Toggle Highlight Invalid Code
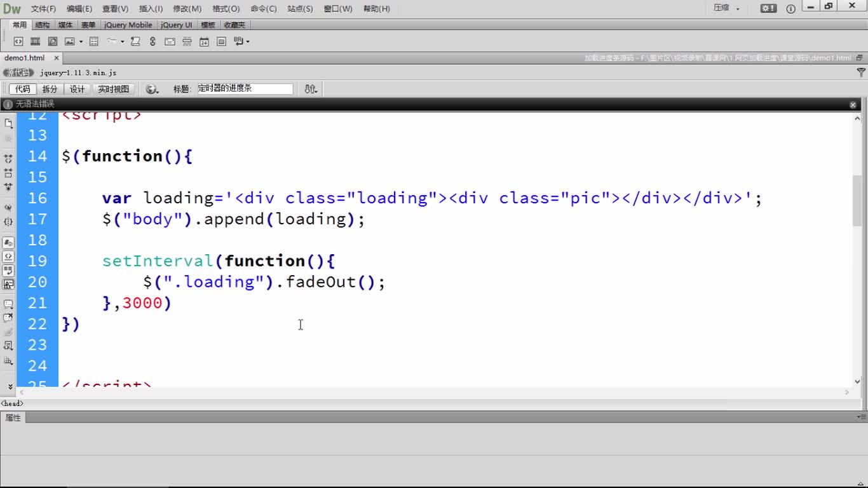This screenshot has height=488, width=868. click(8, 257)
